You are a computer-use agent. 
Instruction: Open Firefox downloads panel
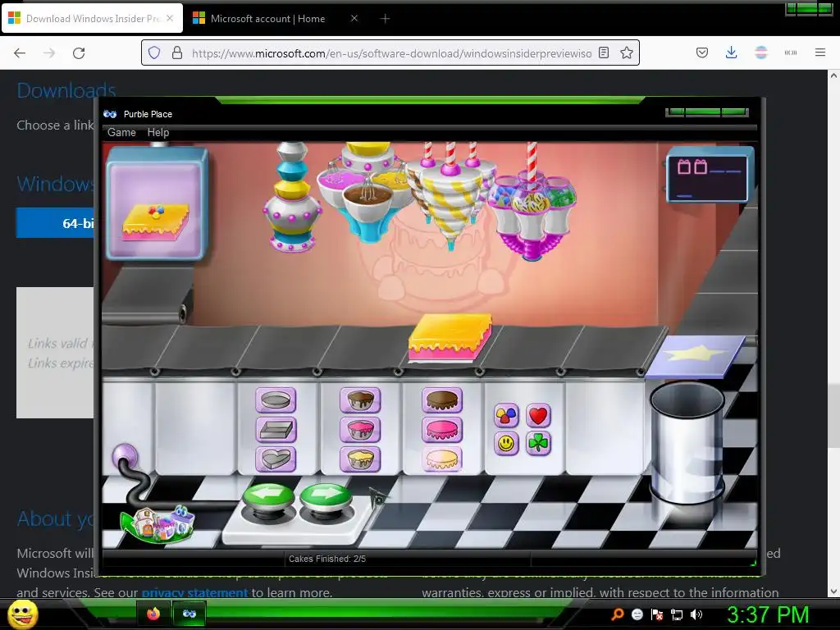[x=731, y=52]
